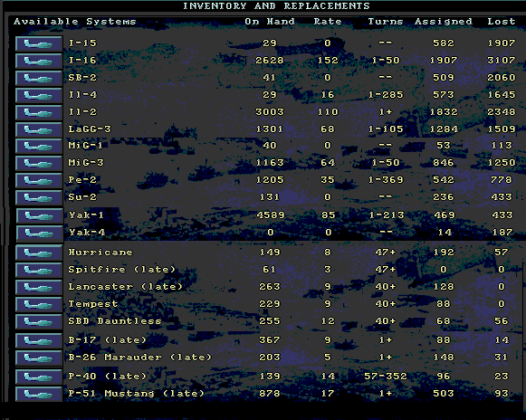Click the Turns column header
Viewport: 526px width, 420px height.
coord(386,22)
